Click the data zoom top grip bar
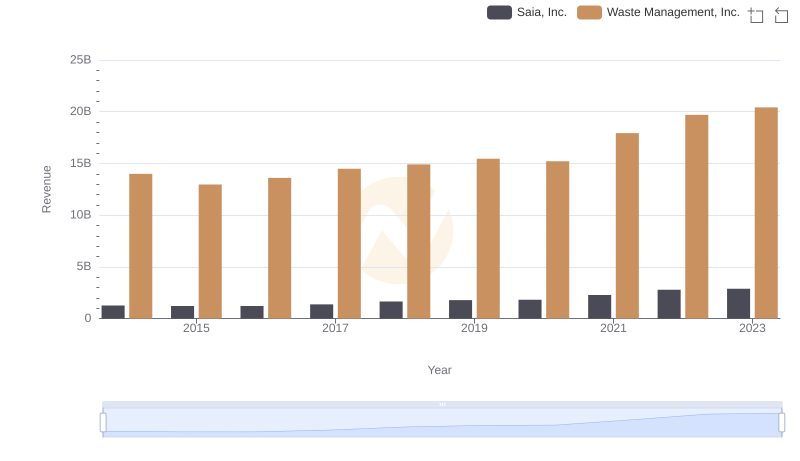Viewport: 800px width, 461px height. click(x=442, y=404)
